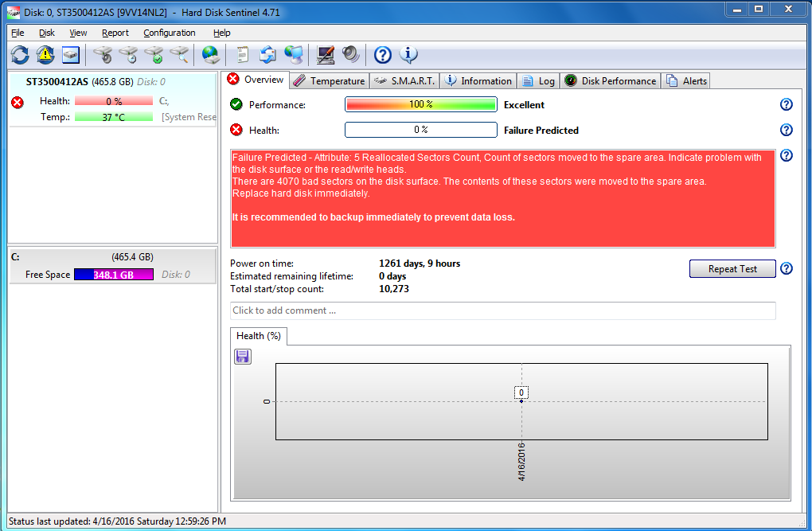
Task: Click the '1261 days, 9 hours' power on value
Action: (x=420, y=264)
